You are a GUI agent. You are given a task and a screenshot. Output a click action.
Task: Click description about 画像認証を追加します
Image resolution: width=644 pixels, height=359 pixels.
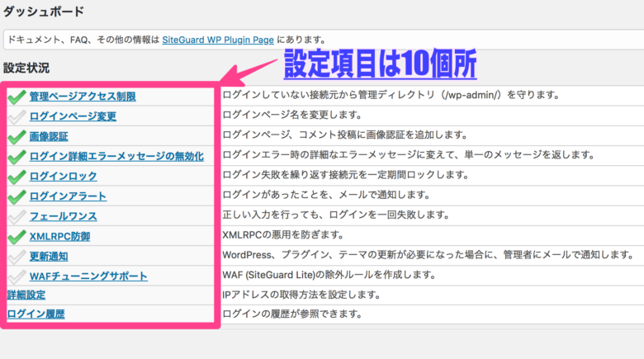345,135
